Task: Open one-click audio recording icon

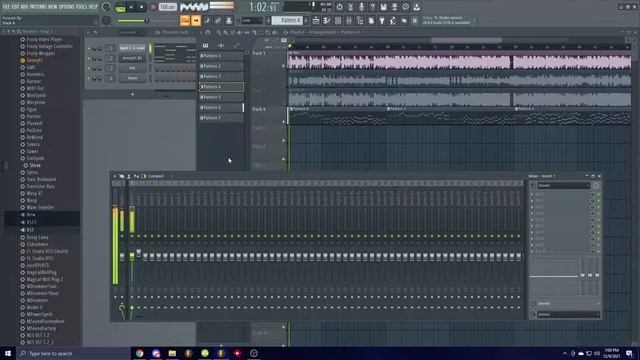Action: [361, 7]
